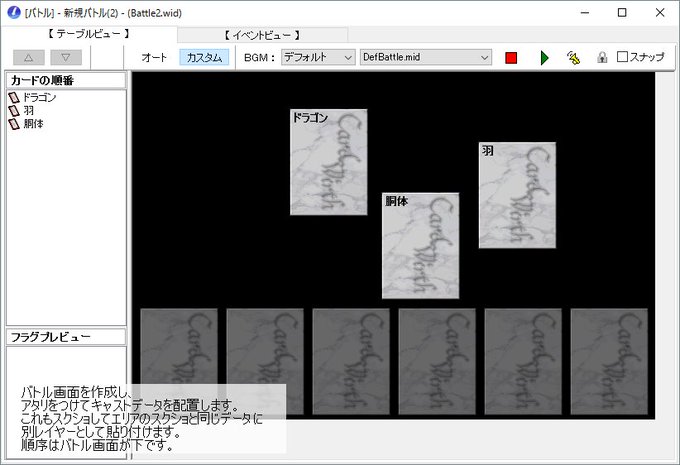
Task: Click the yellow lightning tool icon
Action: pos(573,58)
